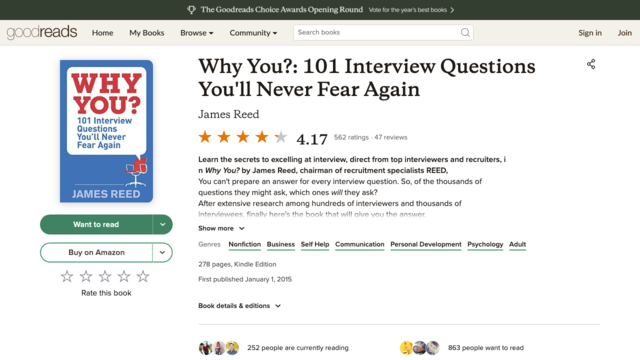Open Want to read shelf dropdown arrow

pos(162,224)
